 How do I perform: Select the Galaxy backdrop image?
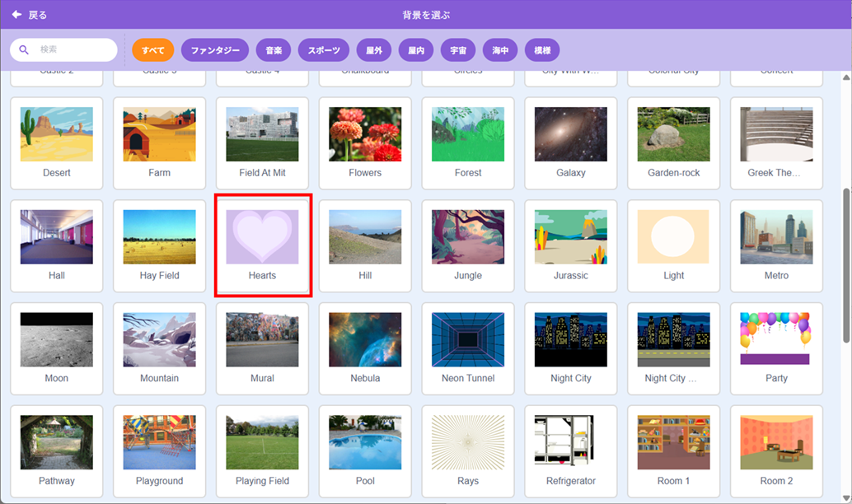click(570, 142)
